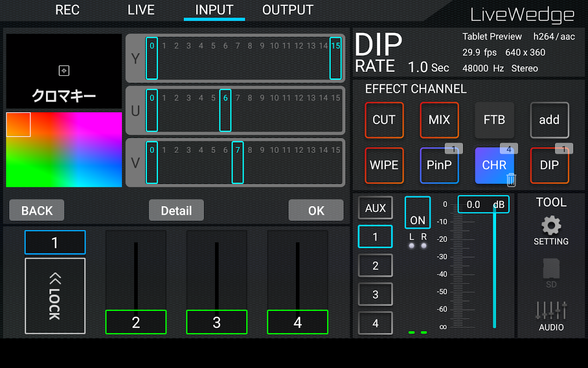588x368 pixels.
Task: Click the input 3 vertical fader track
Action: coord(217,276)
